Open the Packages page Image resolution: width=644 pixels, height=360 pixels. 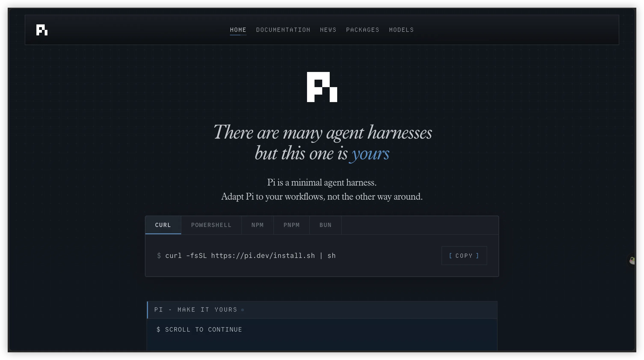click(x=362, y=30)
